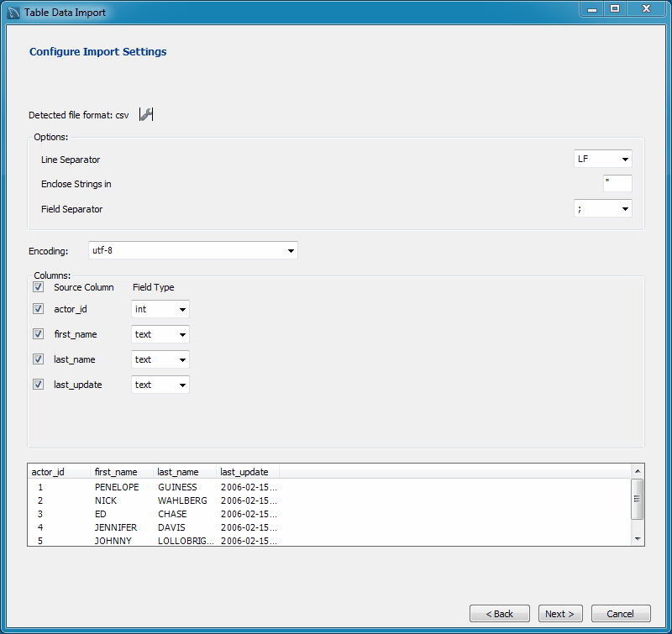Open file format settings with the wrench icon

coord(145,114)
